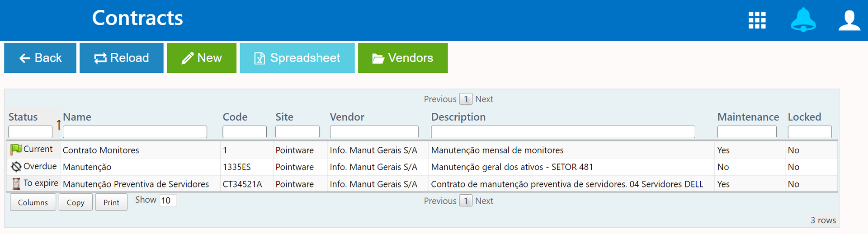
Task: Click the Description filter input field
Action: [562, 132]
